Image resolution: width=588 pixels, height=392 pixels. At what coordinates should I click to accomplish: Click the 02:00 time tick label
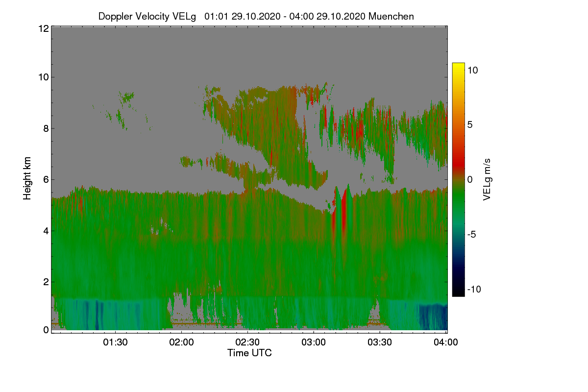pos(181,343)
